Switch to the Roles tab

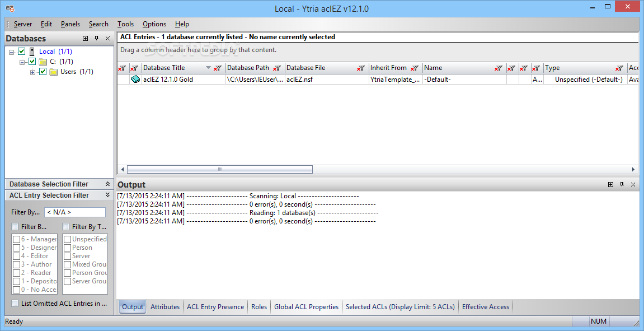click(259, 307)
